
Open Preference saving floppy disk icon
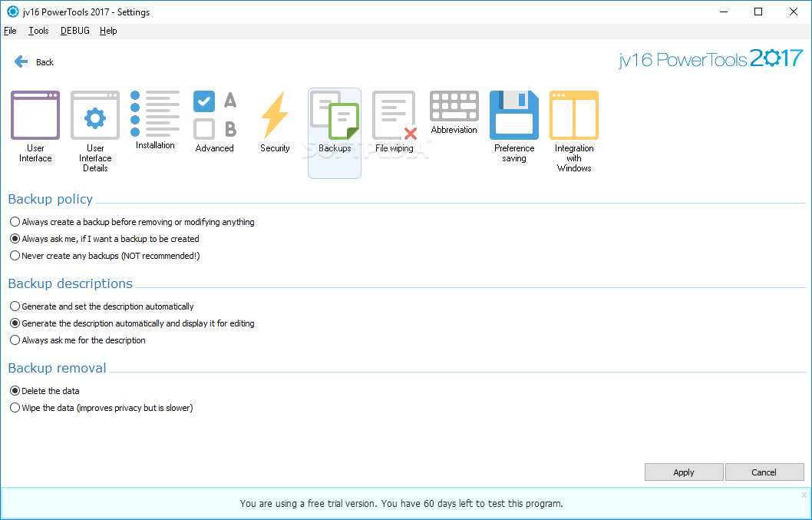(513, 115)
